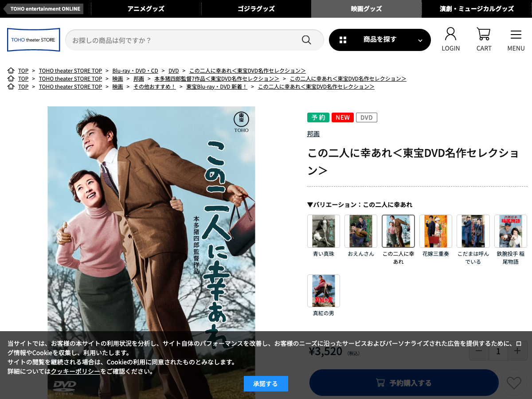The width and height of the screenshot is (532, 399).
Task: Click the main DVD cover image
Action: click(x=152, y=253)
